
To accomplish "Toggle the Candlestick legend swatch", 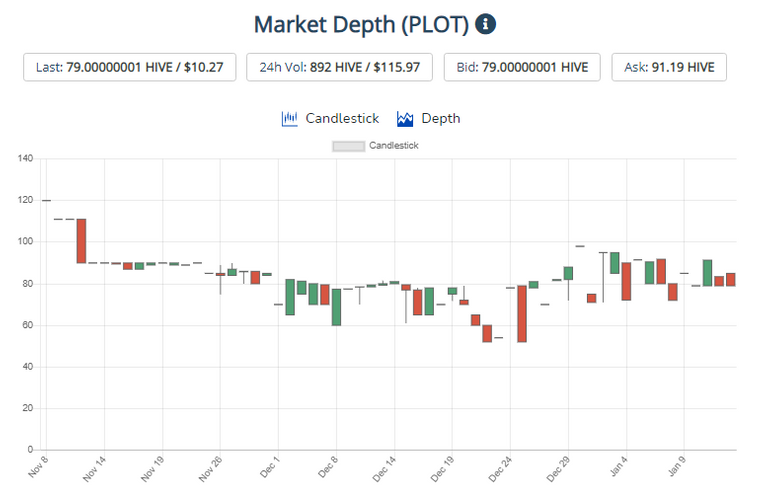I will coord(348,146).
